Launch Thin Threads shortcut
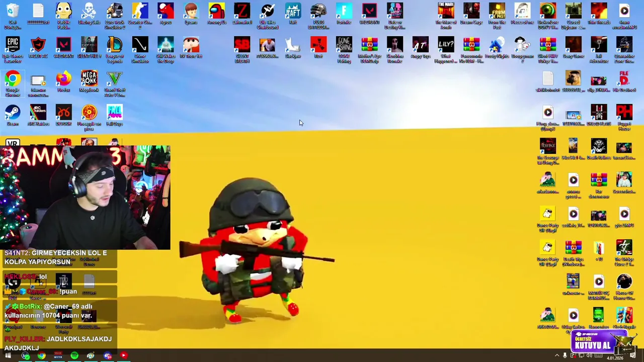Screen dimensions: 644x362 point(599,14)
